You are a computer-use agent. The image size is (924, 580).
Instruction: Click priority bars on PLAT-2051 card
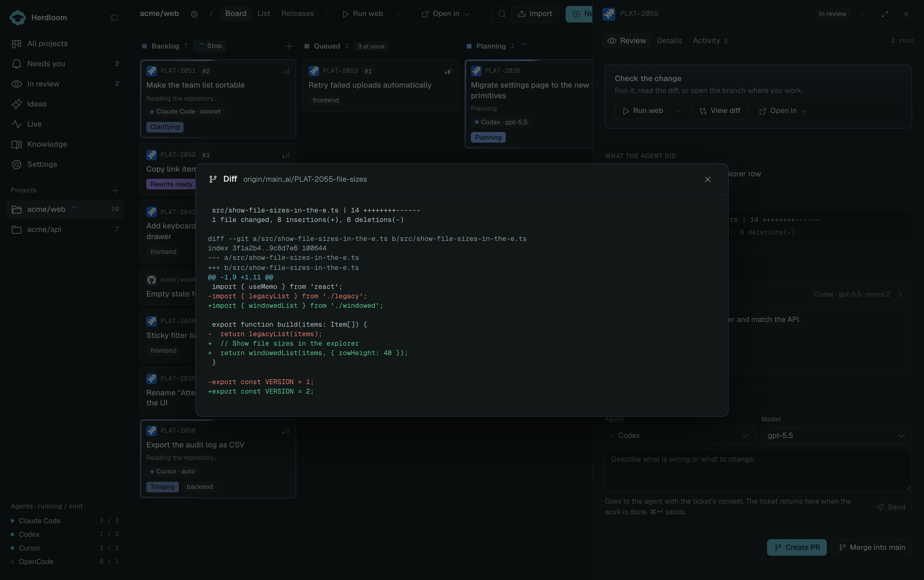(286, 71)
